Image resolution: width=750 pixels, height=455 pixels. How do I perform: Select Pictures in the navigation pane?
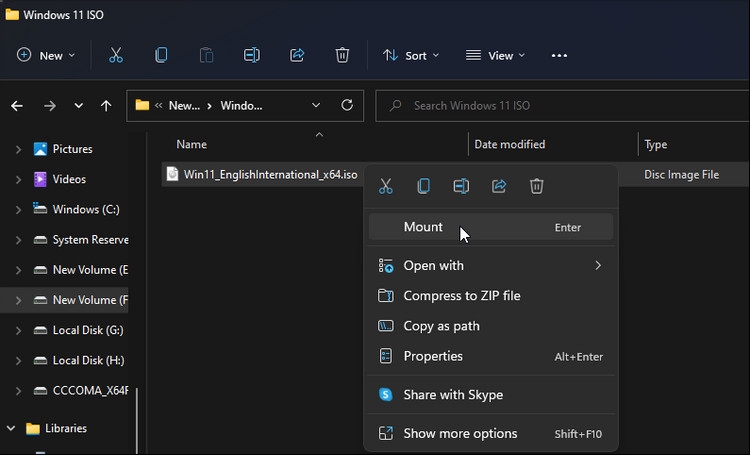tap(73, 149)
